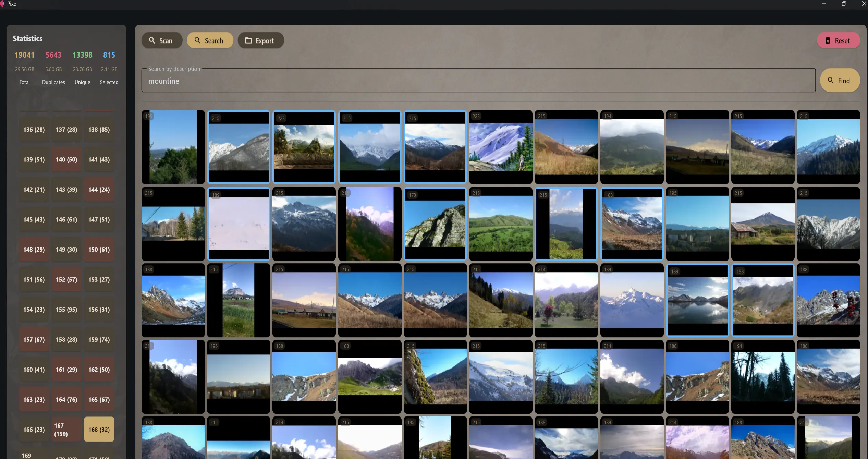Show group 156 (31)
The height and width of the screenshot is (459, 868).
click(99, 310)
